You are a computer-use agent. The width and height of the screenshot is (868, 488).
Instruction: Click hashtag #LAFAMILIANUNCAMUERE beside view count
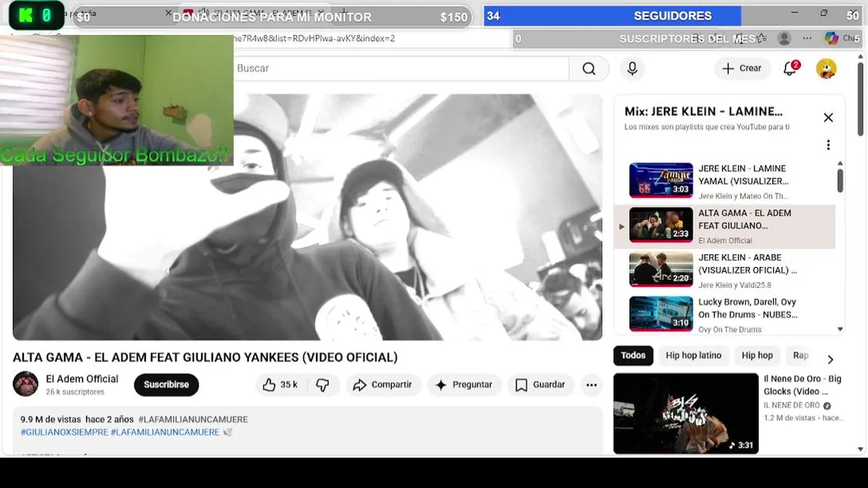tap(193, 420)
